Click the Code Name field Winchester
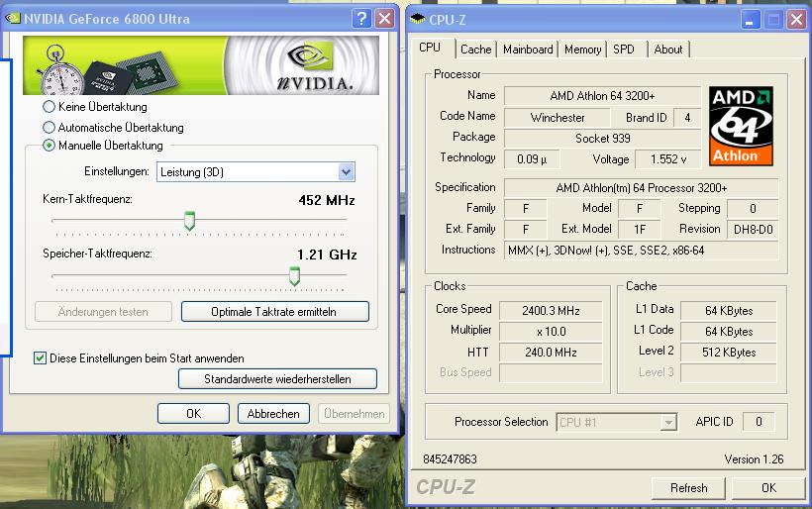The height and width of the screenshot is (509, 812). pos(558,118)
